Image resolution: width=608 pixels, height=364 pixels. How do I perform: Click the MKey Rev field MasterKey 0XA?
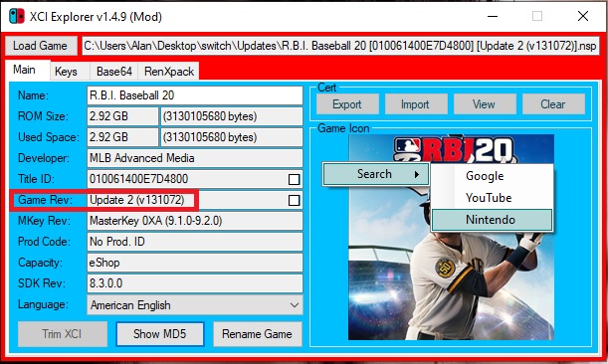pyautogui.click(x=195, y=221)
